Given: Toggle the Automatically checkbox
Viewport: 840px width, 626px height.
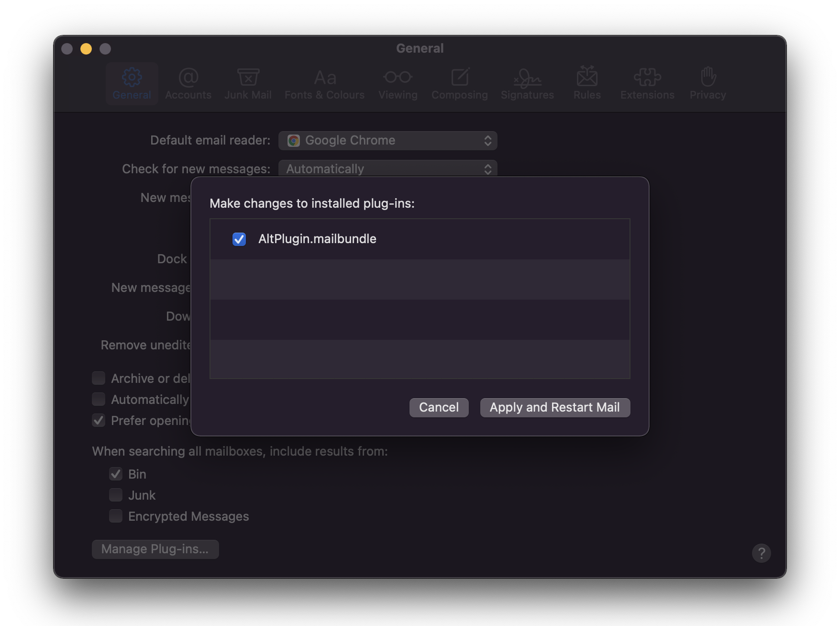Looking at the screenshot, I should click(99, 399).
